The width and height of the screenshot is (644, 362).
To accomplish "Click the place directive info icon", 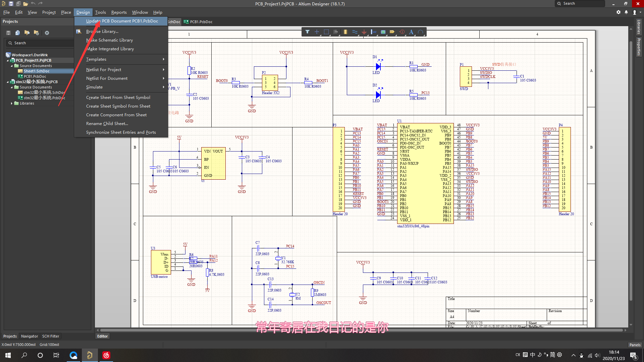I will pyautogui.click(x=402, y=32).
